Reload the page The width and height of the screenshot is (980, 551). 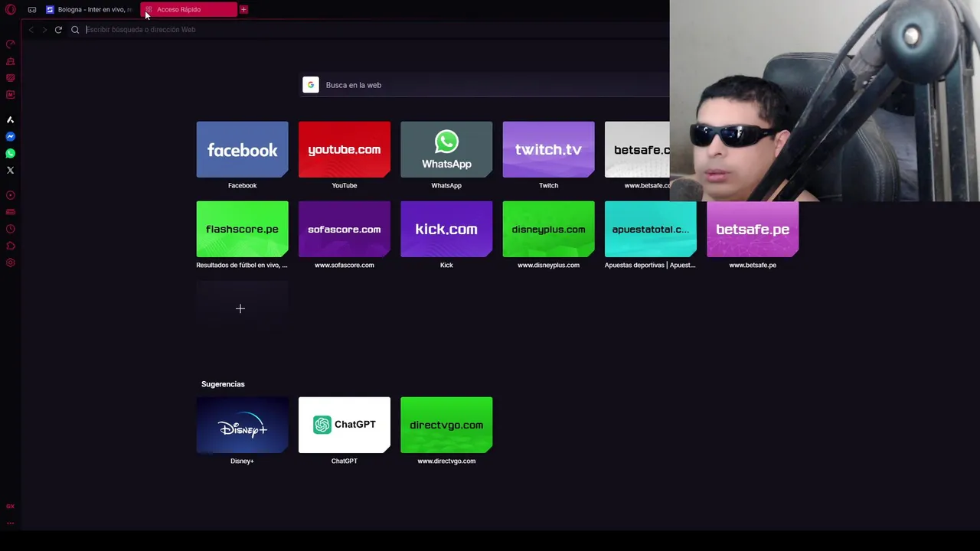(x=58, y=30)
